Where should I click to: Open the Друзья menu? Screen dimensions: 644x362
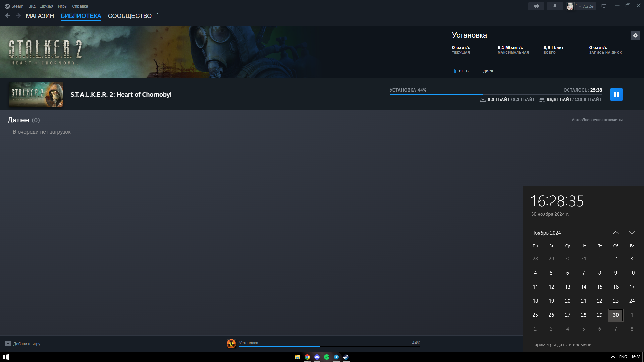[x=47, y=6]
